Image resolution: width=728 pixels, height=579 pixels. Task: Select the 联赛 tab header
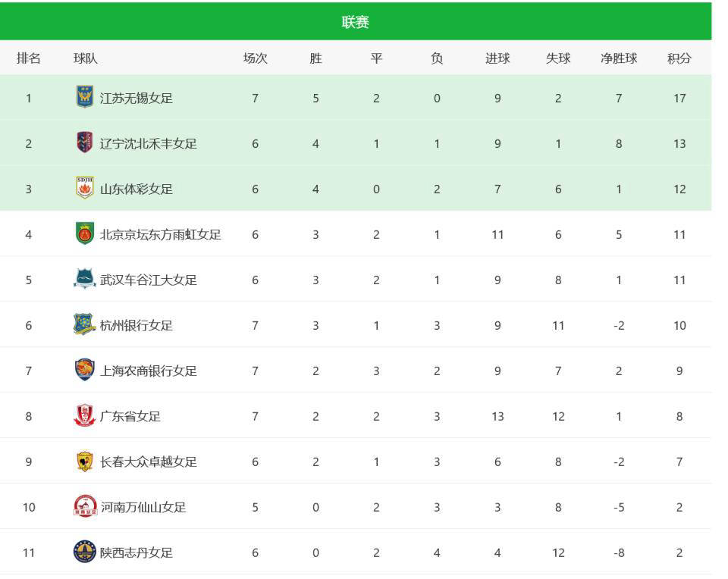[356, 22]
